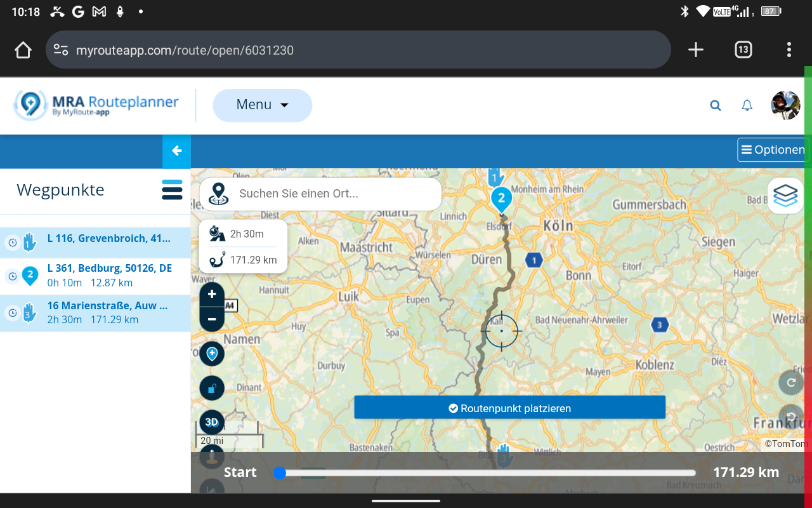Viewport: 812px width, 508px height.
Task: Click the pin icon numbered 2 in waypoint list
Action: click(29, 276)
